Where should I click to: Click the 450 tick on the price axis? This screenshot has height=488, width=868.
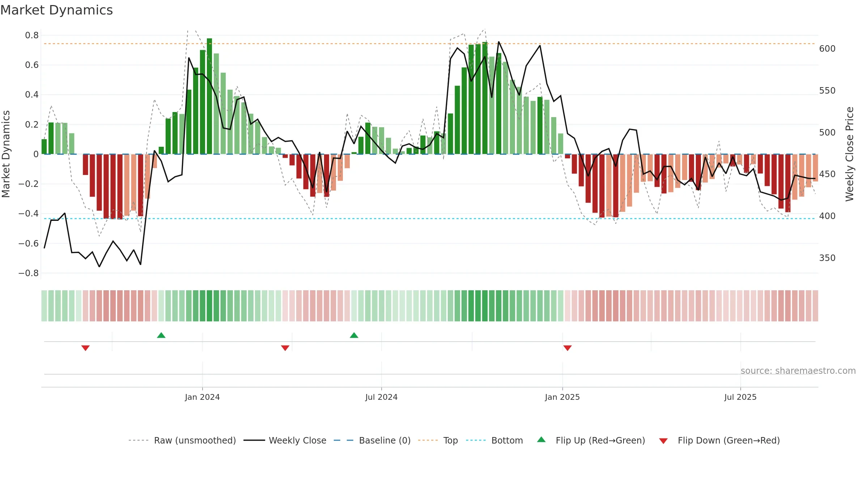pos(827,174)
